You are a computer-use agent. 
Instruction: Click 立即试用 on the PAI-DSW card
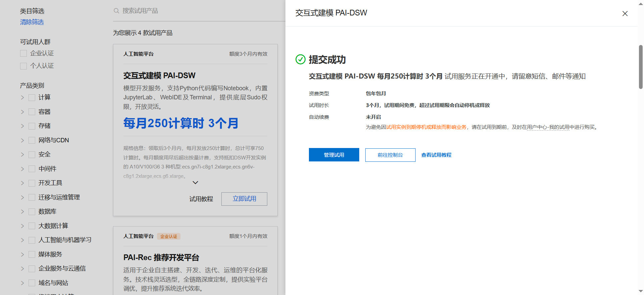click(x=244, y=199)
